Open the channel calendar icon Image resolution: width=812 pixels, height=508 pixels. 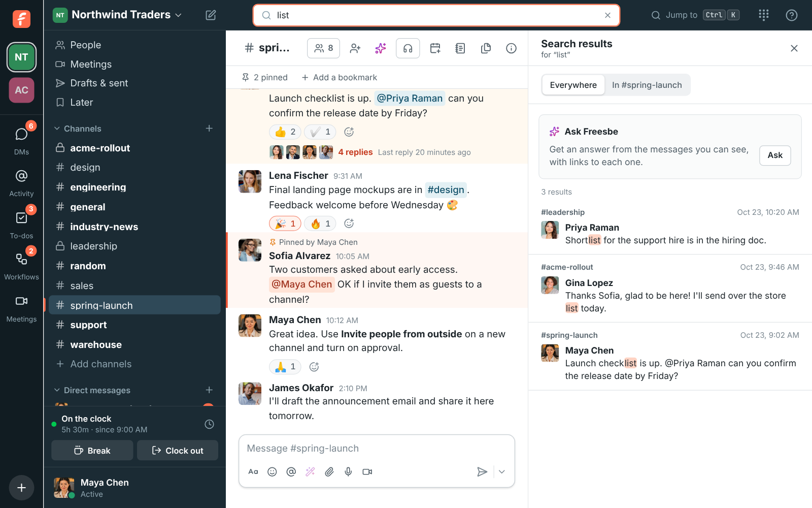[435, 48]
